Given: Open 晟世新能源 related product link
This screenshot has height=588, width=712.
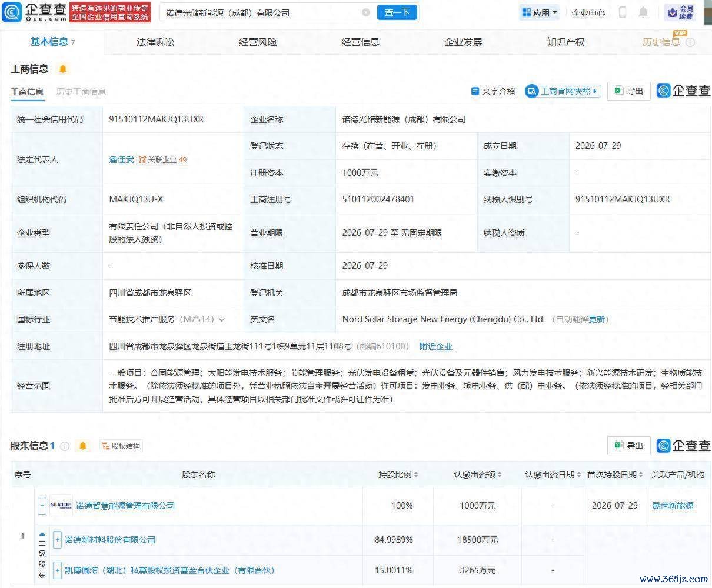Looking at the screenshot, I should (x=673, y=506).
